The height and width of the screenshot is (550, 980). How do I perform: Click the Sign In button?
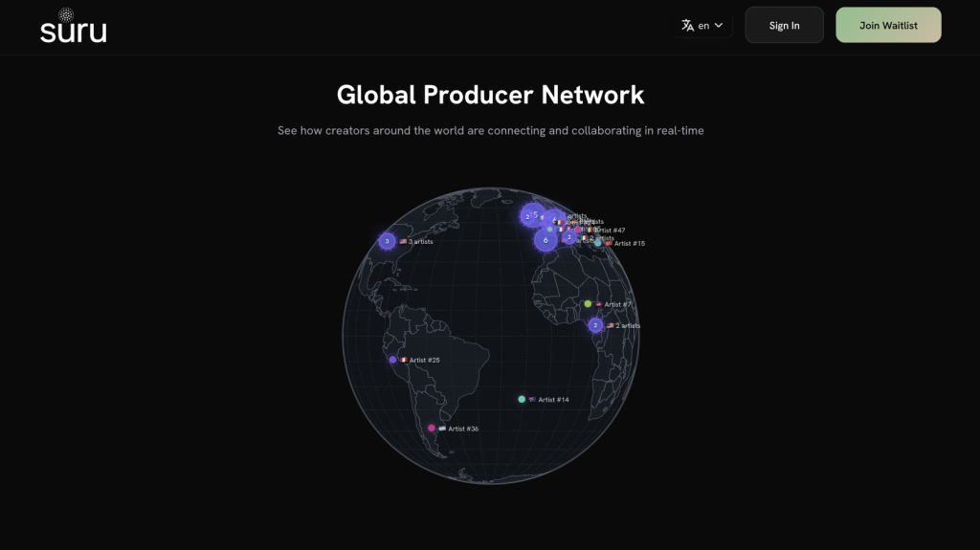(784, 26)
